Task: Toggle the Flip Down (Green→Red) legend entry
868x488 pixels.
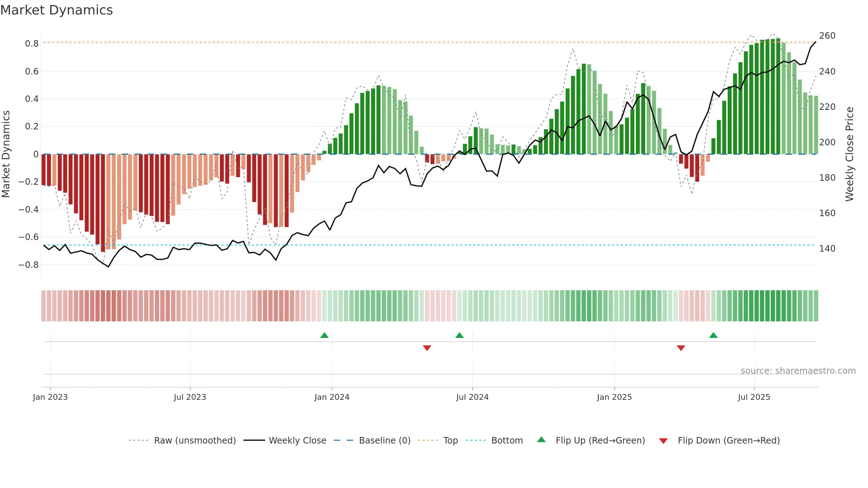Action: (x=719, y=440)
